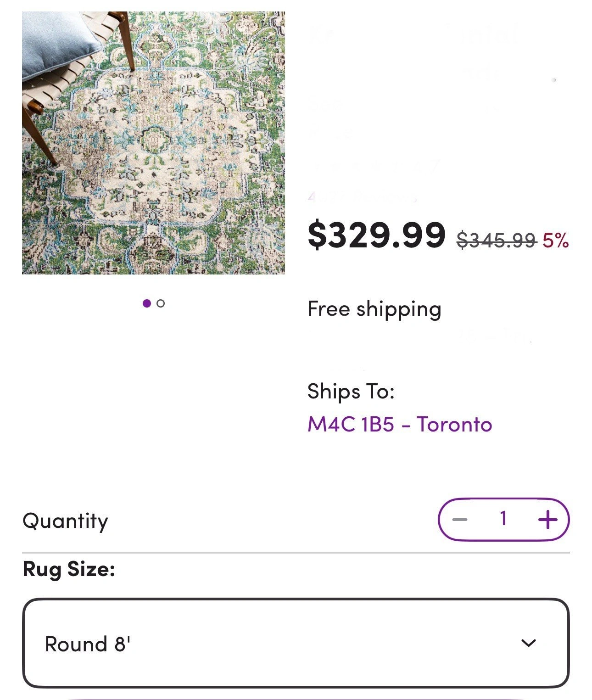592x700 pixels.
Task: Click the Quantity label
Action: click(65, 521)
